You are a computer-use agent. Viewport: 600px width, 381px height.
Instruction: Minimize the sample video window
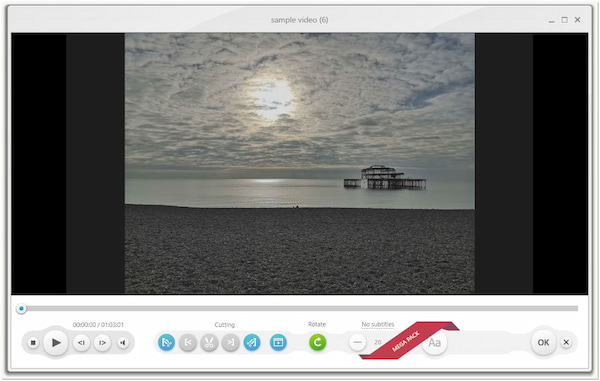551,21
